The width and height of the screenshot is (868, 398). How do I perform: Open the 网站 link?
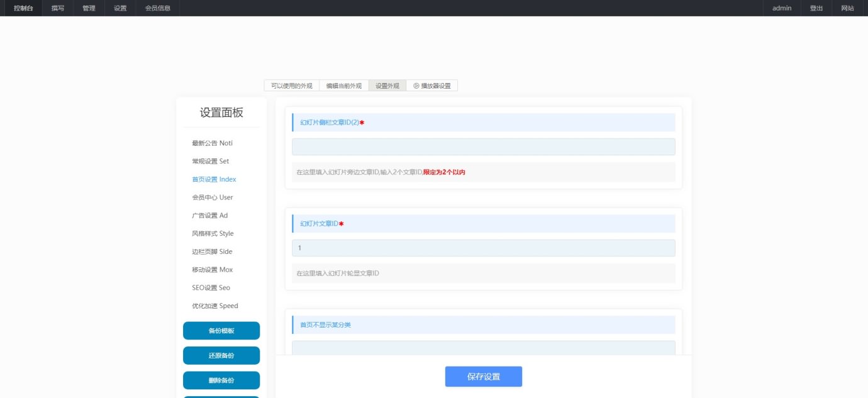(x=847, y=8)
